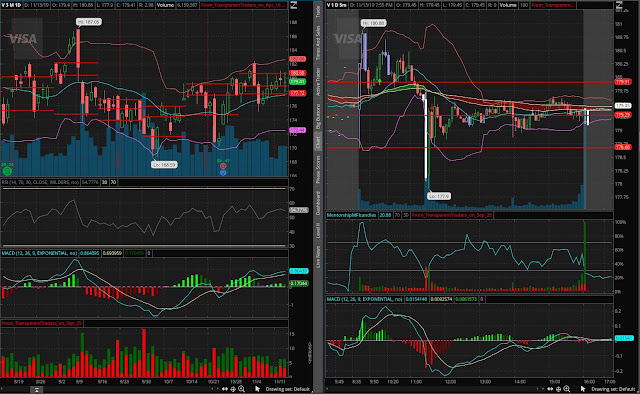Click the Hi: 187.05 price bubble
Screen dimensions: 640x394
(89, 22)
